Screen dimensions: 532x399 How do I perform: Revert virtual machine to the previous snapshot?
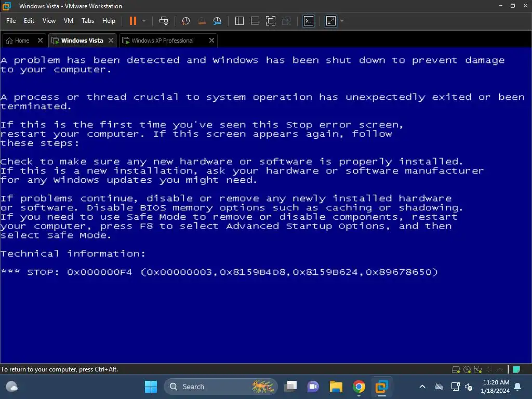pos(202,21)
